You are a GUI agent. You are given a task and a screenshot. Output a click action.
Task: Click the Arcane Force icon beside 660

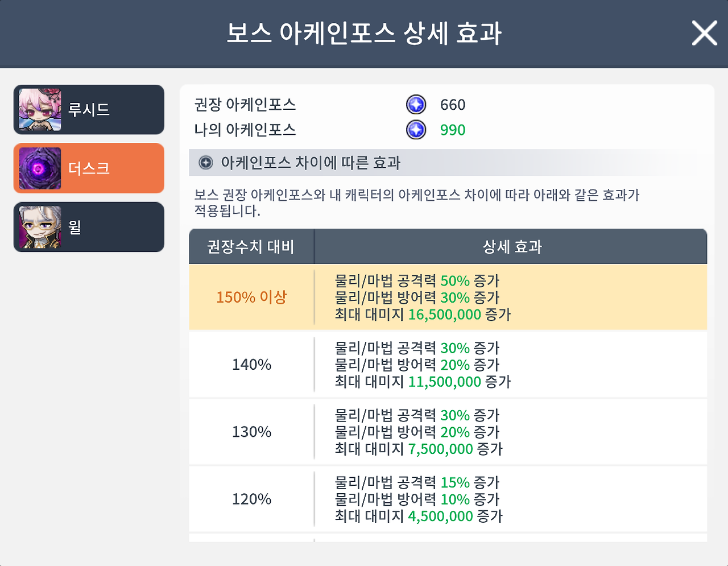[416, 105]
